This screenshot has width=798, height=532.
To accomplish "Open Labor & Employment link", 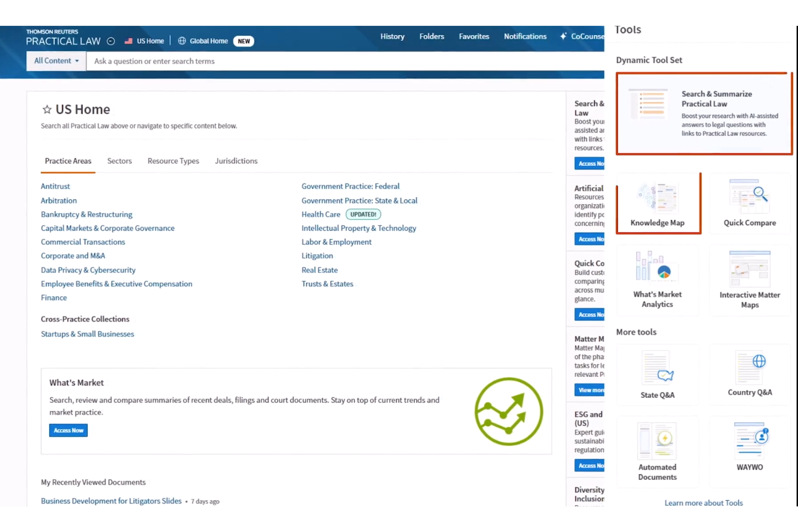I will [336, 242].
